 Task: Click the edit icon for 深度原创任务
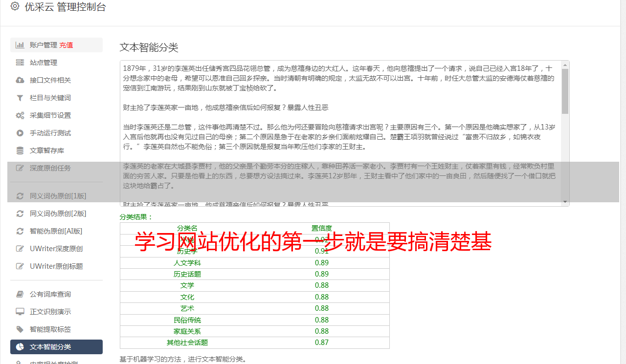click(20, 168)
